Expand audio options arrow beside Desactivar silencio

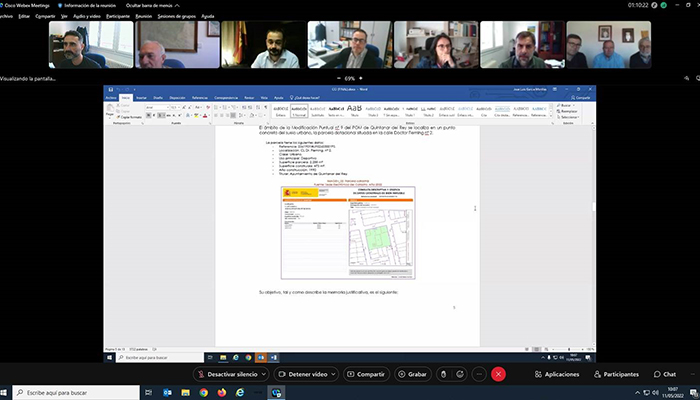click(265, 374)
